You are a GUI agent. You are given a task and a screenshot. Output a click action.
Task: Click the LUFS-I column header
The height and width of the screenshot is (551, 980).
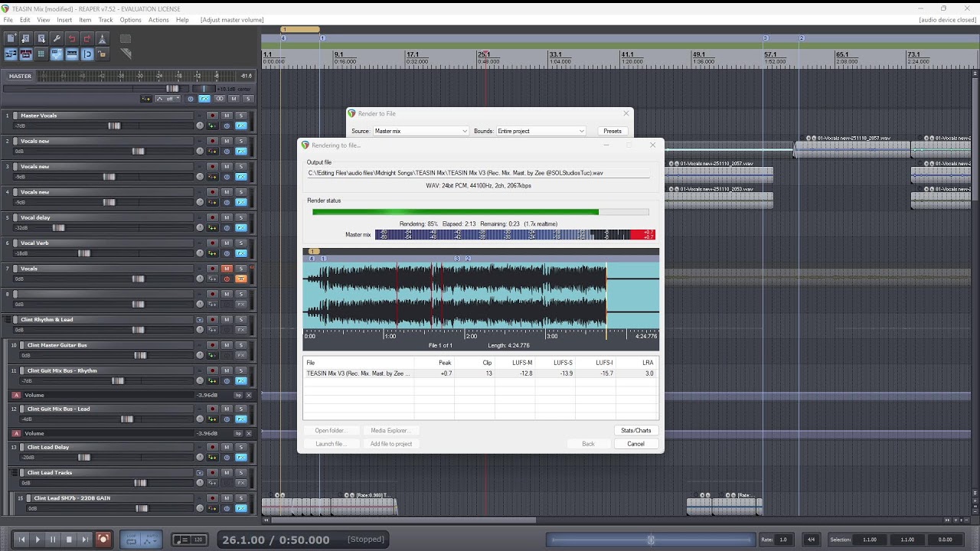coord(604,363)
